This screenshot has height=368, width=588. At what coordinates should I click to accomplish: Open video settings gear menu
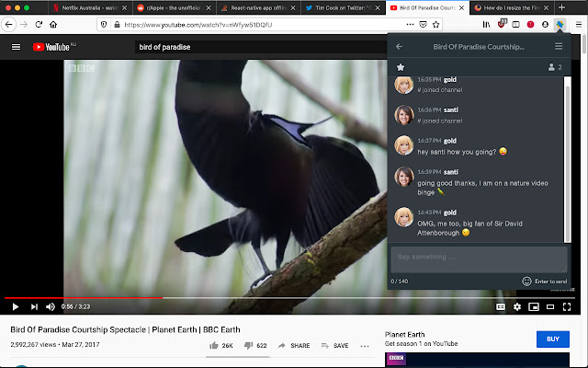[x=518, y=306]
